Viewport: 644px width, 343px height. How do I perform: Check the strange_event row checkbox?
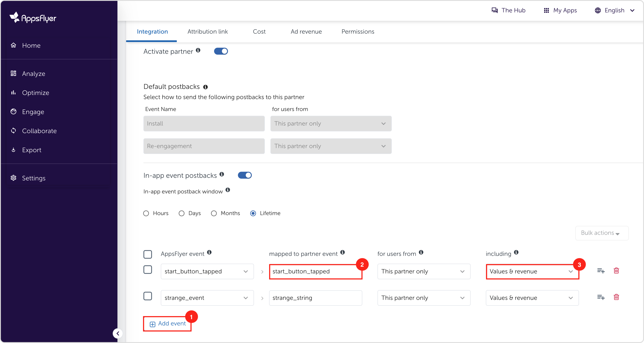tap(148, 296)
